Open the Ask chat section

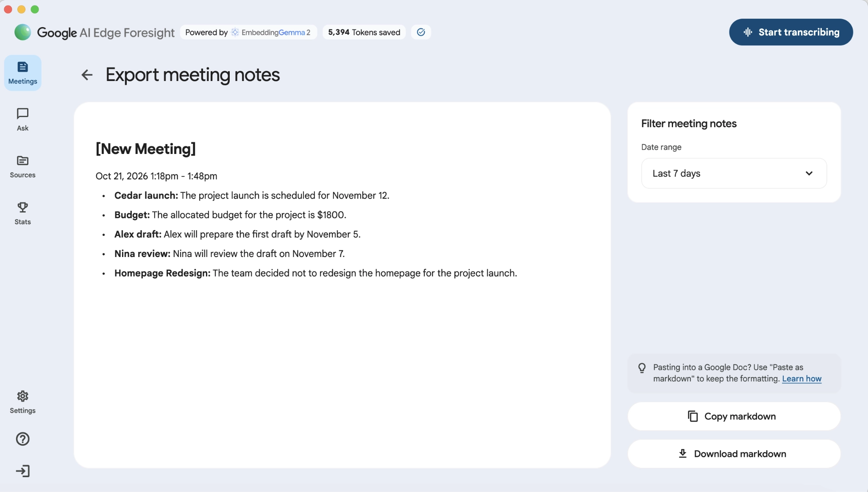click(22, 119)
